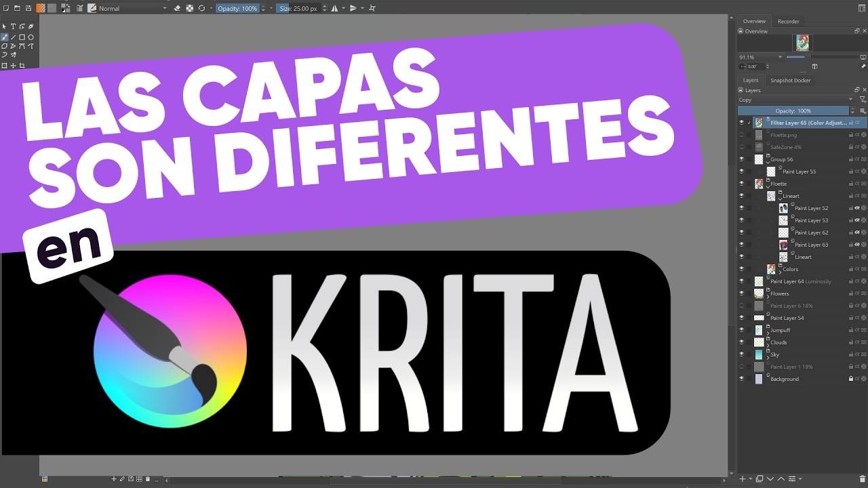Choose the Polyline tool
This screenshot has height=488, width=868.
13,46
